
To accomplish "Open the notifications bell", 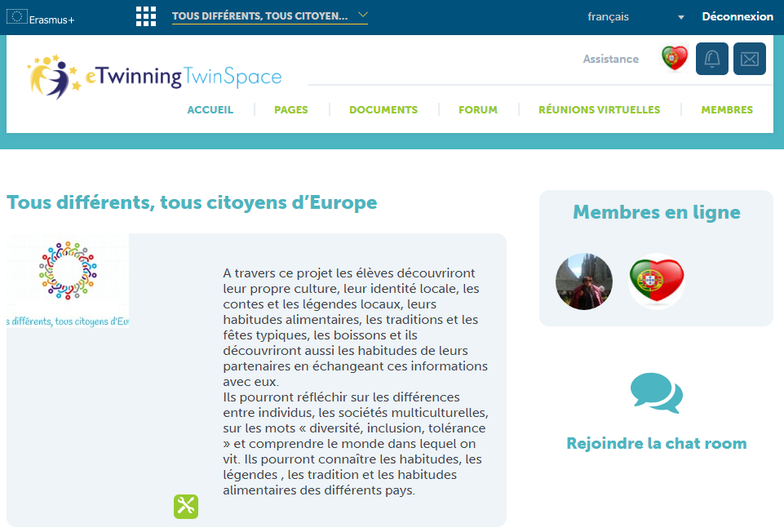I will (x=712, y=59).
